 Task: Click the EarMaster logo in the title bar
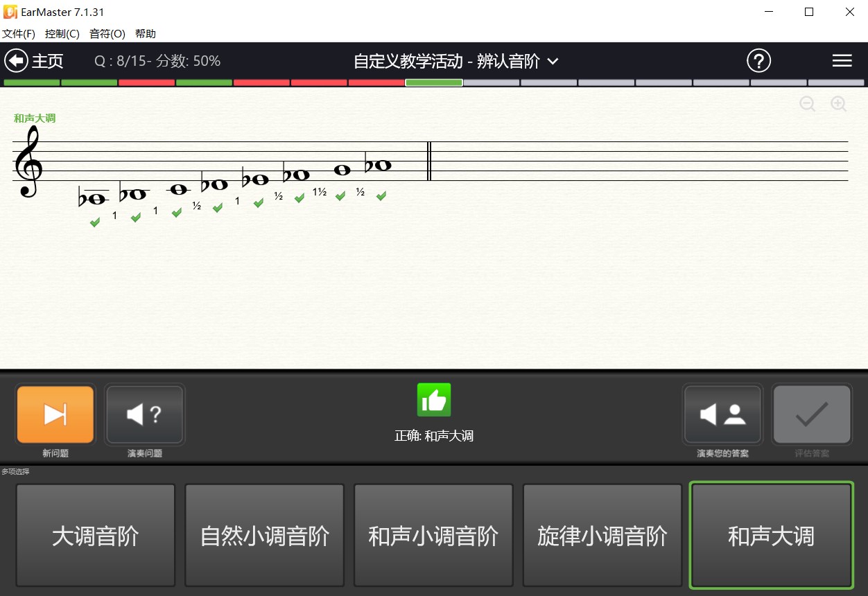click(9, 11)
